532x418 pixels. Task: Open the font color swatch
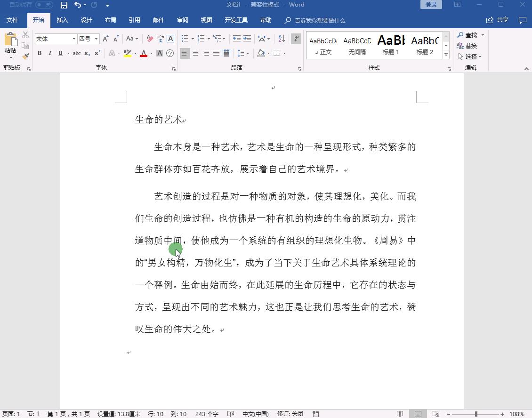[144, 53]
